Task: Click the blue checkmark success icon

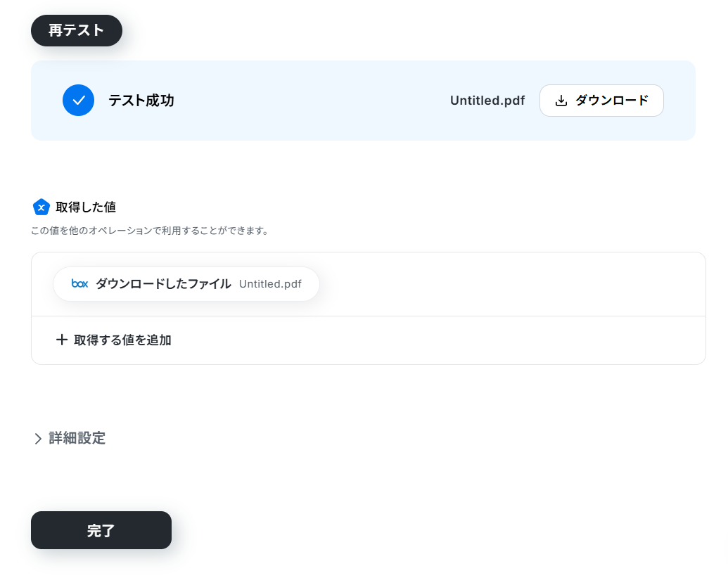Action: tap(79, 101)
